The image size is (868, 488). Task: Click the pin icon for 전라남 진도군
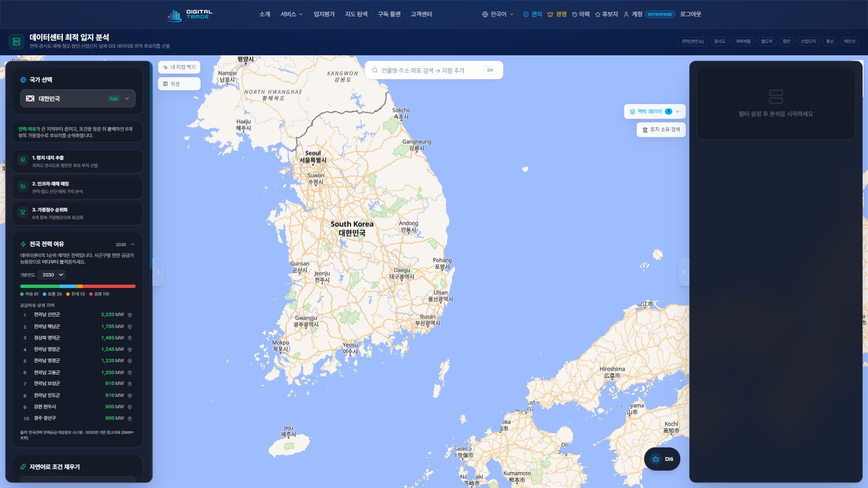click(x=130, y=395)
